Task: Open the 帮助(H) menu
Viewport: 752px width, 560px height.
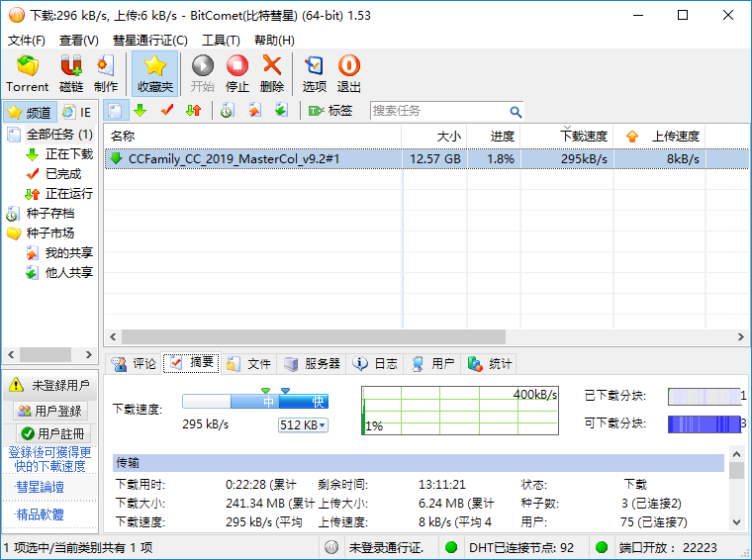Action: pos(274,41)
